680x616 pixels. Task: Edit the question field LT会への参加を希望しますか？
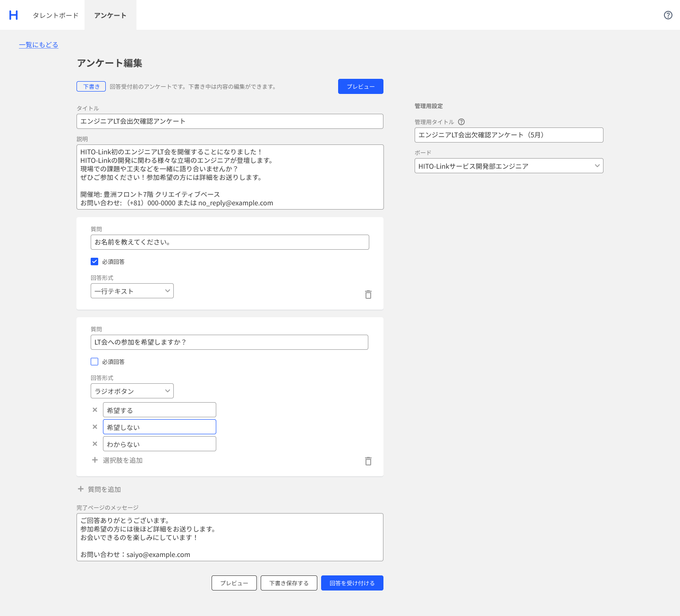click(229, 342)
